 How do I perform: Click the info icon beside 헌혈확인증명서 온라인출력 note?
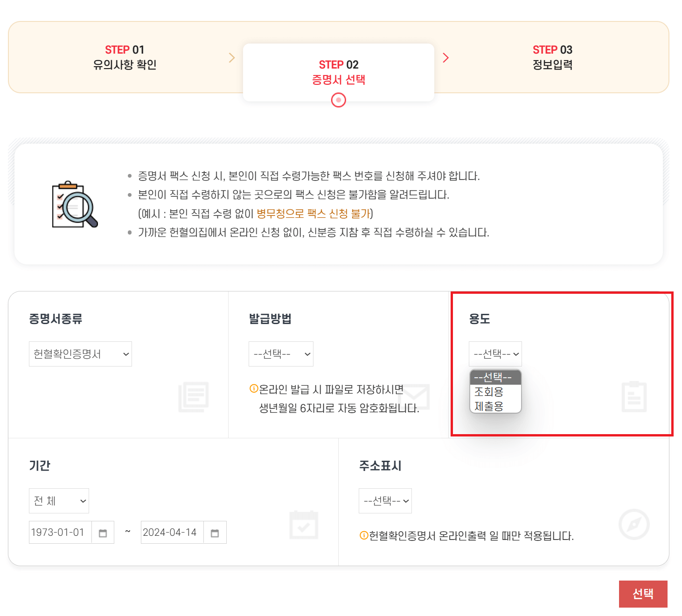click(363, 535)
